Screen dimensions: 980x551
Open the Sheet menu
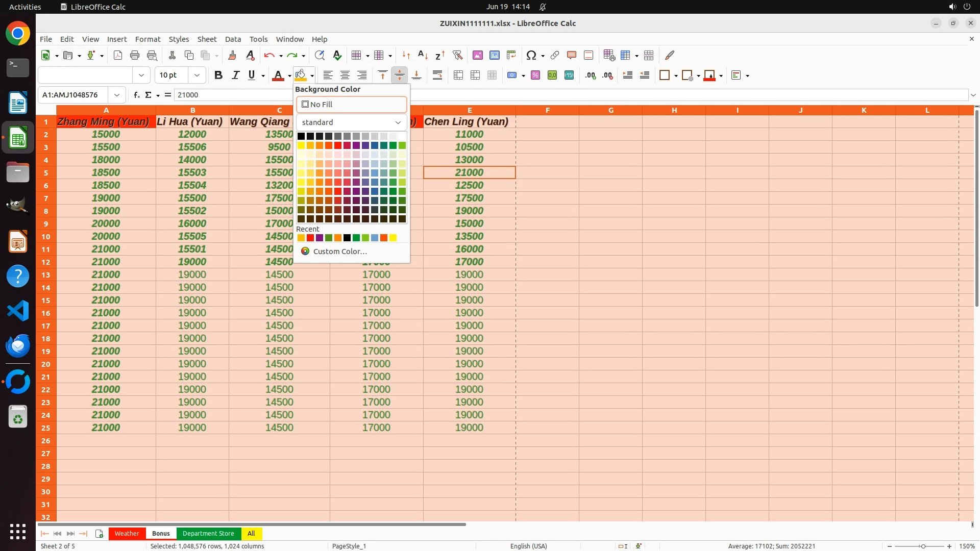click(x=207, y=39)
